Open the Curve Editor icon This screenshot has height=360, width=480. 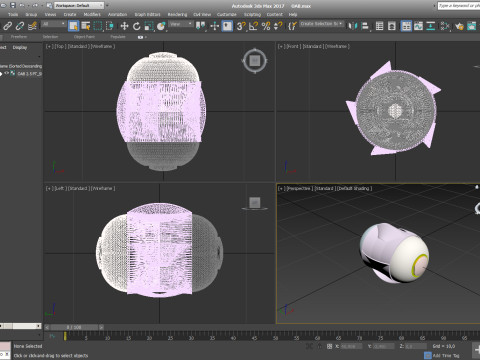(x=418, y=26)
